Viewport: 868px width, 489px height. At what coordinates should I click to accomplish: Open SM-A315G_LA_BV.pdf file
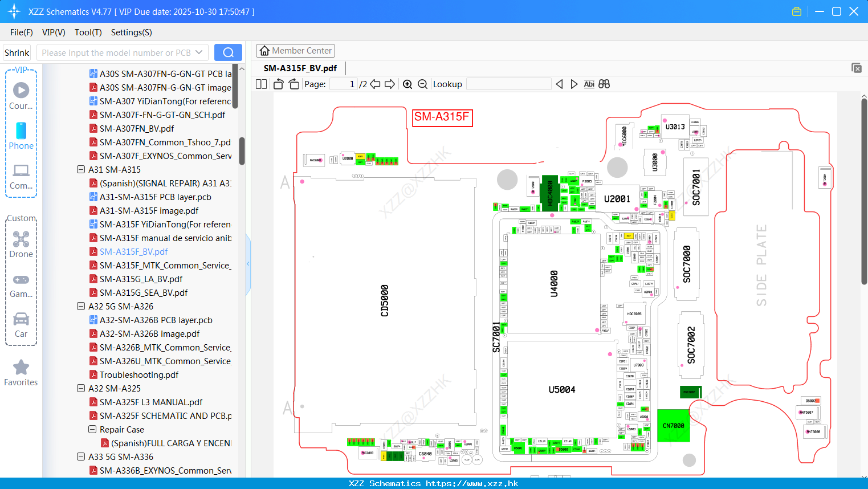coord(141,279)
